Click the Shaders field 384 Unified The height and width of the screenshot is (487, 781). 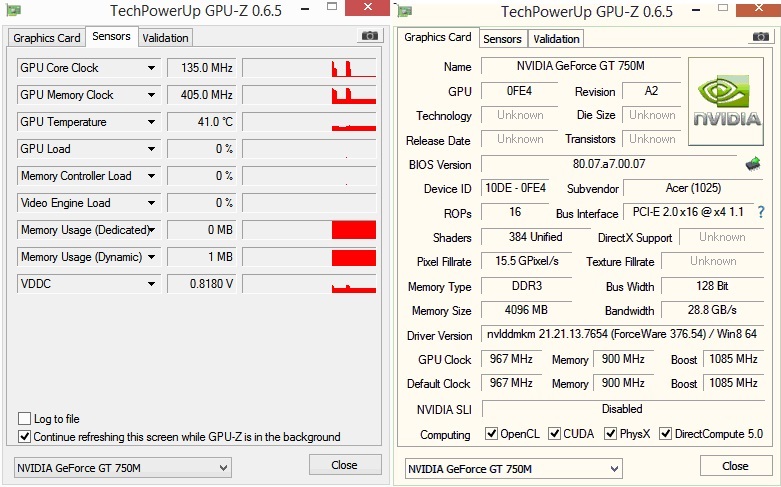pyautogui.click(x=535, y=237)
